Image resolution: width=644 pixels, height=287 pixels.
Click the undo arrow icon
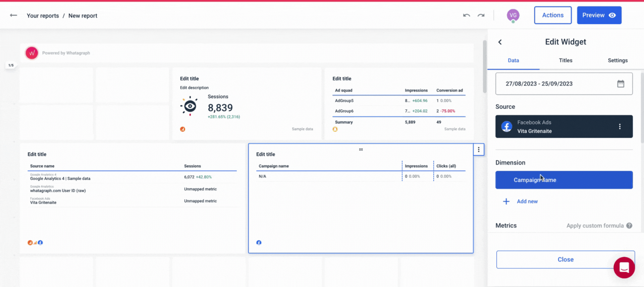466,15
